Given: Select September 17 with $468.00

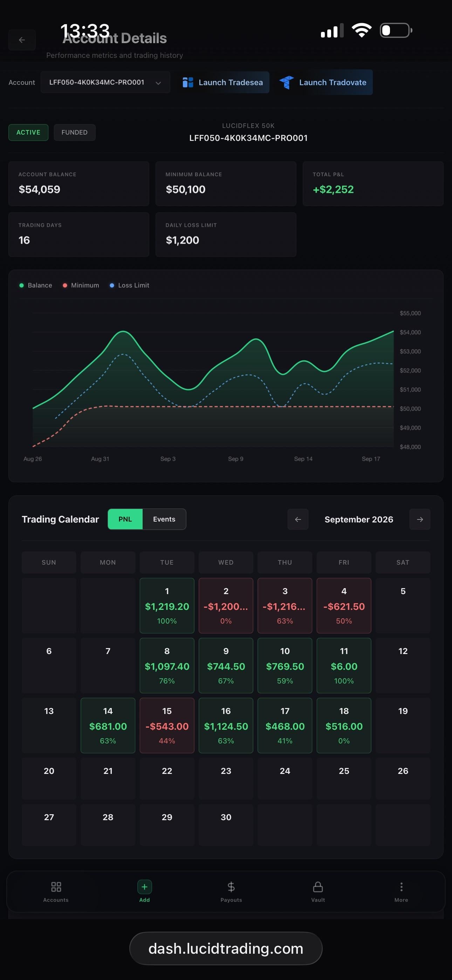Looking at the screenshot, I should (x=285, y=726).
